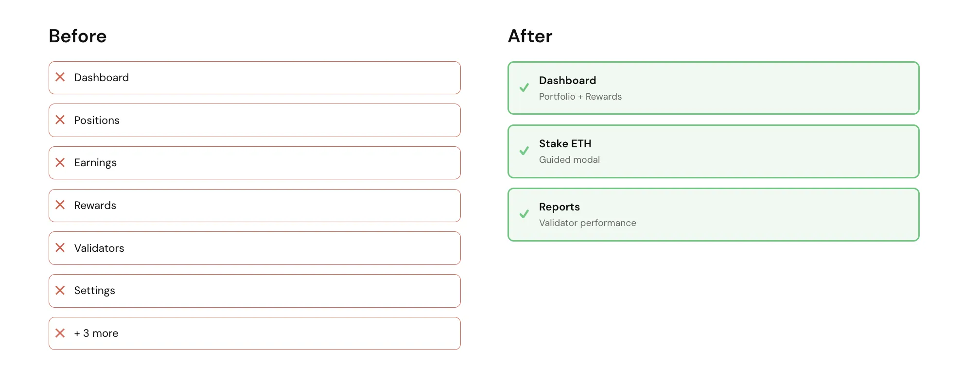Click the green checkmark on Dashboard card

(524, 88)
